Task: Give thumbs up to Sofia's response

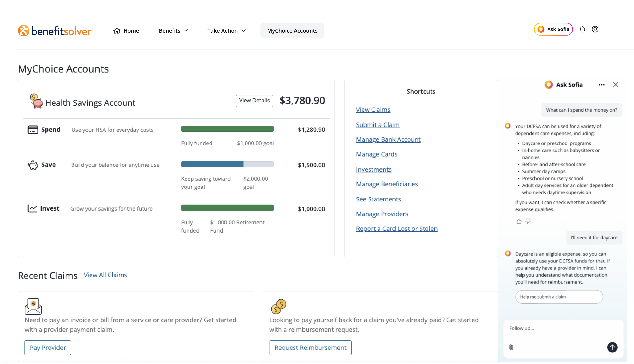Action: tap(519, 221)
